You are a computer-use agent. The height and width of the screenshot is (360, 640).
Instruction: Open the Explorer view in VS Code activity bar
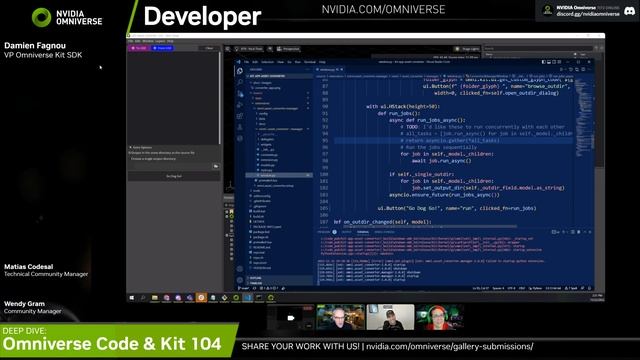tap(240, 71)
